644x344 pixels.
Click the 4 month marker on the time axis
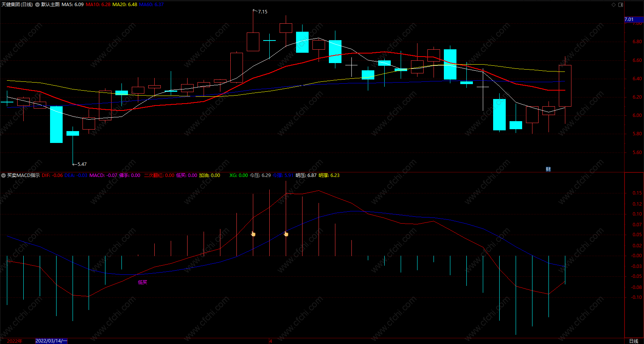tap(270, 341)
